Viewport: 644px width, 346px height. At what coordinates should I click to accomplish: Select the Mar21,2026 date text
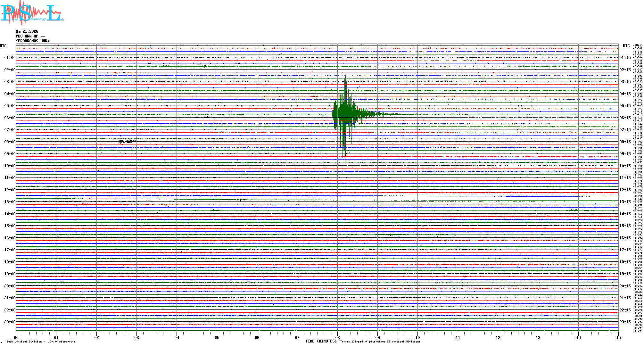pos(27,31)
